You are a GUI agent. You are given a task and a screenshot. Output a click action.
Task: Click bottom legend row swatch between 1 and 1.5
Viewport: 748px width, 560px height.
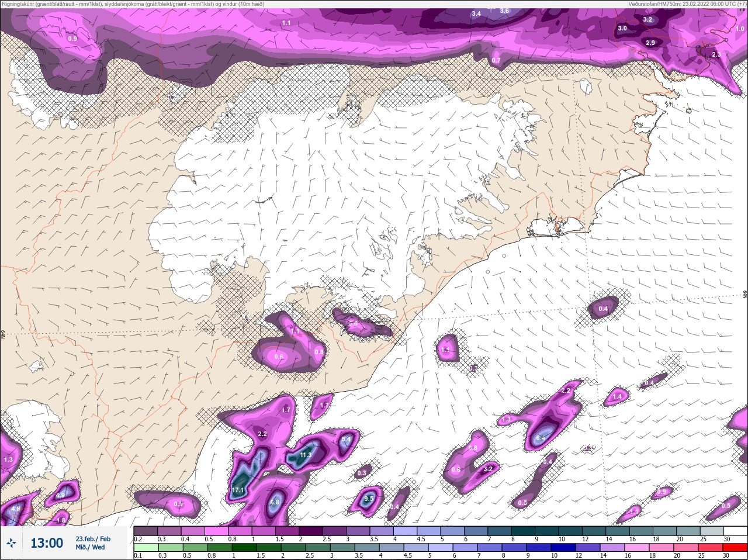coord(245,548)
